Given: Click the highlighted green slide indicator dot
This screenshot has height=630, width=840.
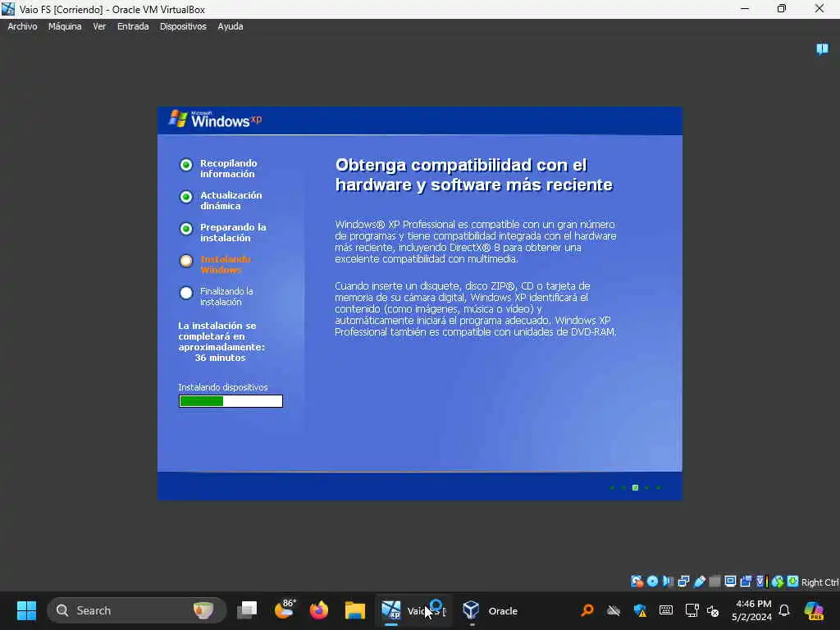Looking at the screenshot, I should tap(635, 487).
